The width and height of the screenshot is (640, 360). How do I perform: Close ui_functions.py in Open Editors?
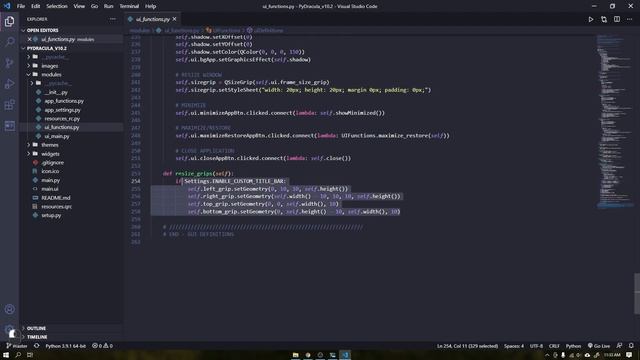tap(29, 39)
